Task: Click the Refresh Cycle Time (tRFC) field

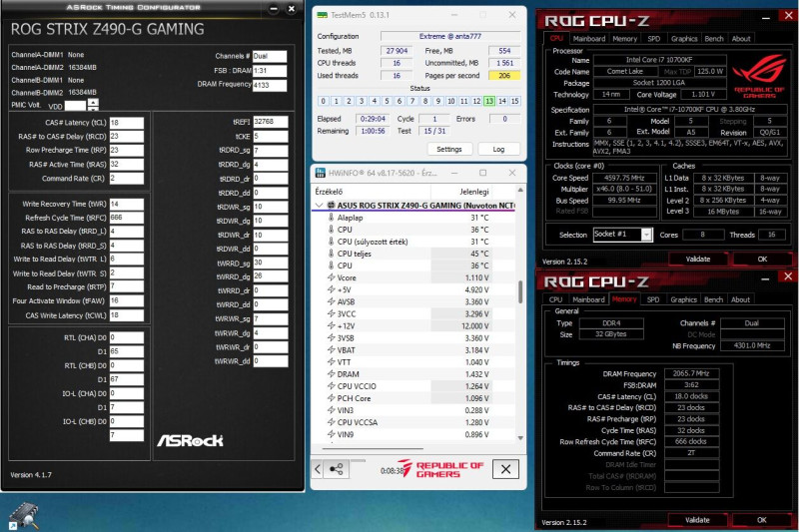Action: coord(127,218)
